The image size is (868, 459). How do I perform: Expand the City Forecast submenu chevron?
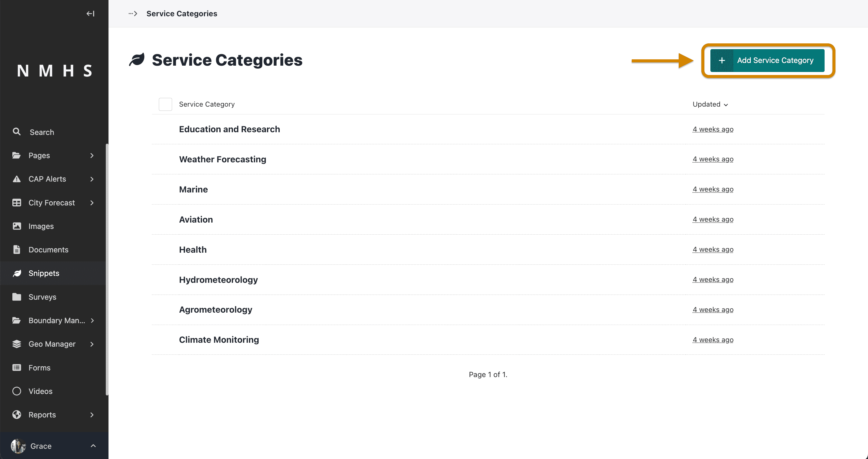[92, 202]
